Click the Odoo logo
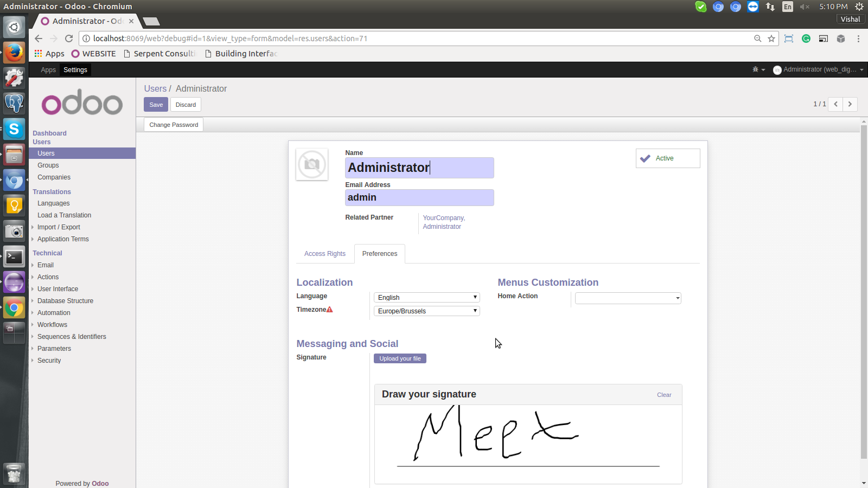Image resolution: width=868 pixels, height=488 pixels. 82,103
